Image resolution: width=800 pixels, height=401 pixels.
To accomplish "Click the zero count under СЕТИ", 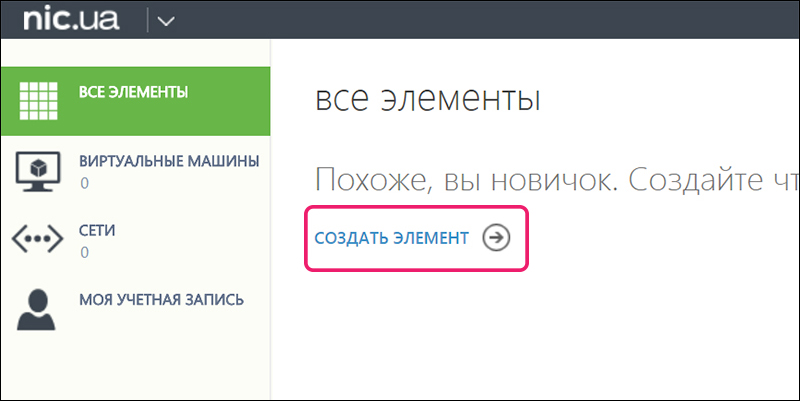I will [x=84, y=253].
